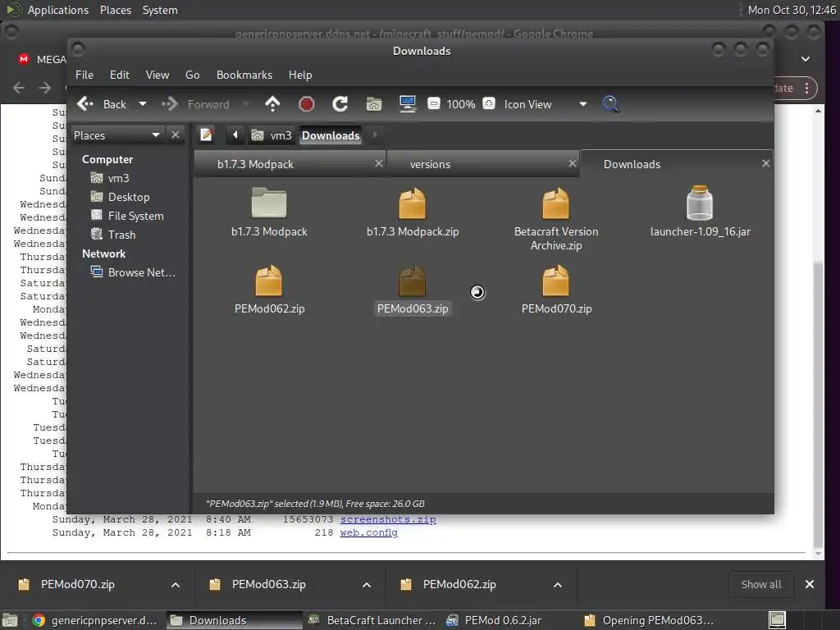Open Chrome three-dot menu
Screen dimensions: 840x630
(807, 88)
